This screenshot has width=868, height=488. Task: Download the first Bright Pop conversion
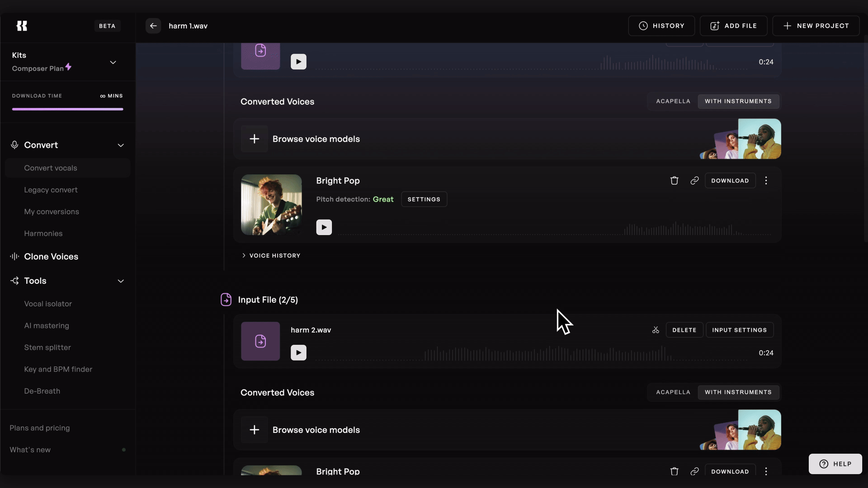pyautogui.click(x=730, y=181)
